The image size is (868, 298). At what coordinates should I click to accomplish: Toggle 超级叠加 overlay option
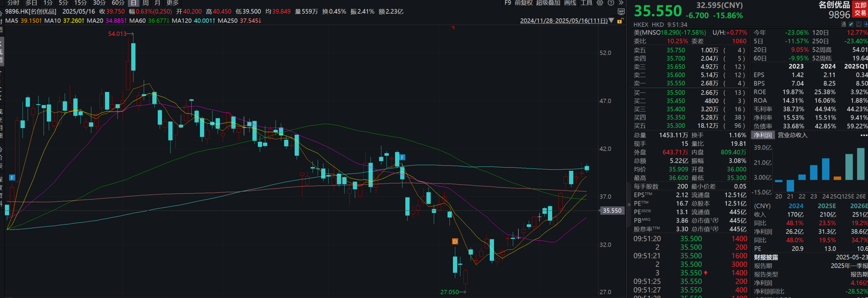548,3
